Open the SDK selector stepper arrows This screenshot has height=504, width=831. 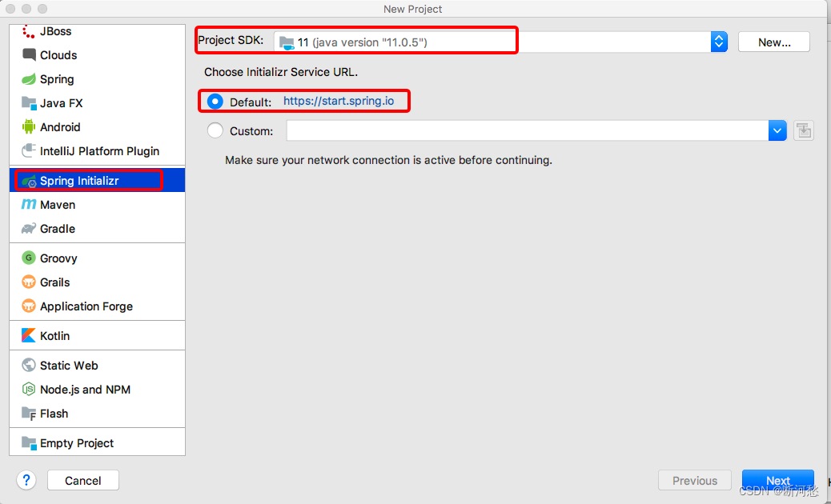coord(718,40)
